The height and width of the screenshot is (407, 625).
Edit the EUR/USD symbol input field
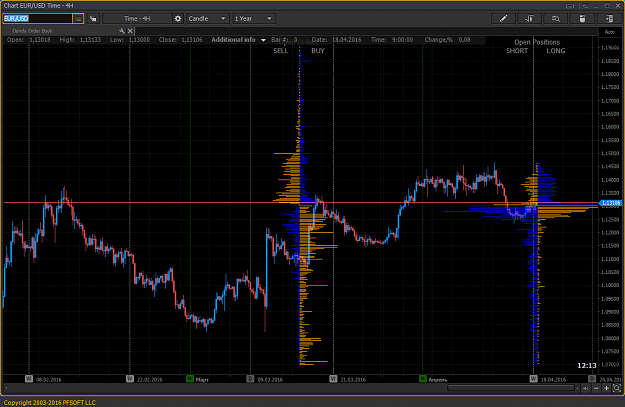pyautogui.click(x=37, y=18)
